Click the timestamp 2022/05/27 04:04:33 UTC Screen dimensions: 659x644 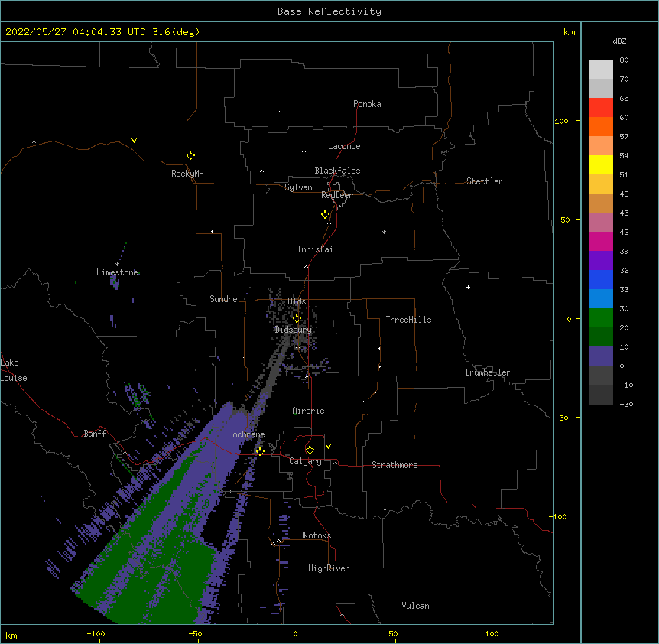[x=76, y=32]
